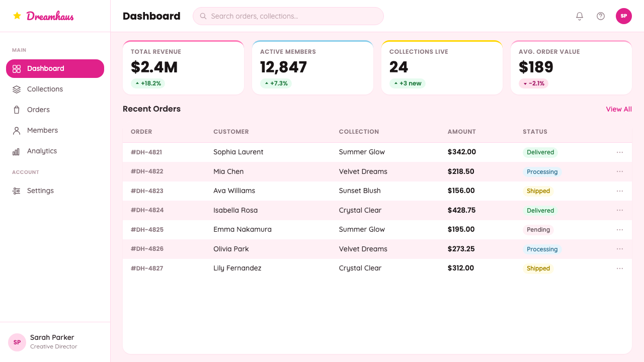Screen dimensions: 644x362
Task: Go to the Dashboard menu item
Action: (55, 69)
